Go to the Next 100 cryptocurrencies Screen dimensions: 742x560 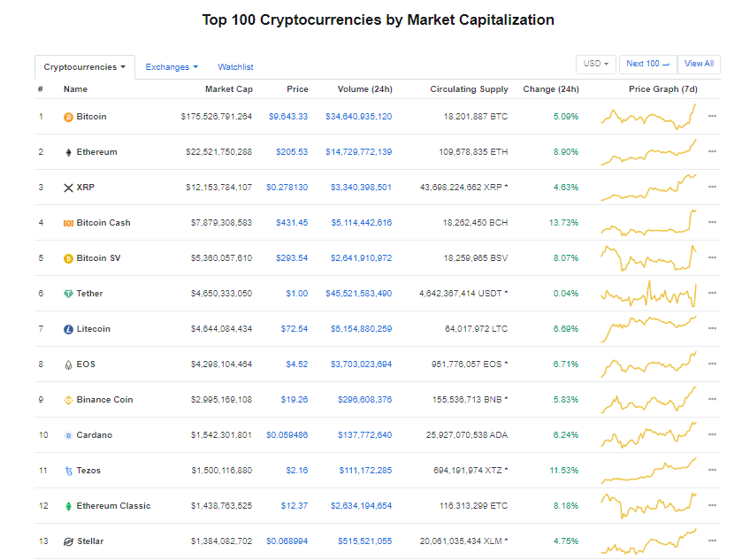coord(648,64)
